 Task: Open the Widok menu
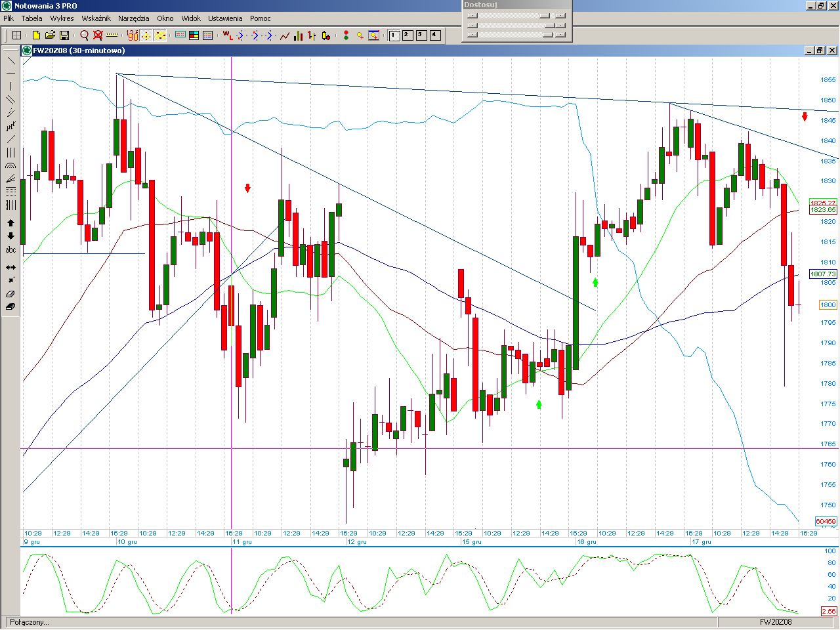point(191,18)
